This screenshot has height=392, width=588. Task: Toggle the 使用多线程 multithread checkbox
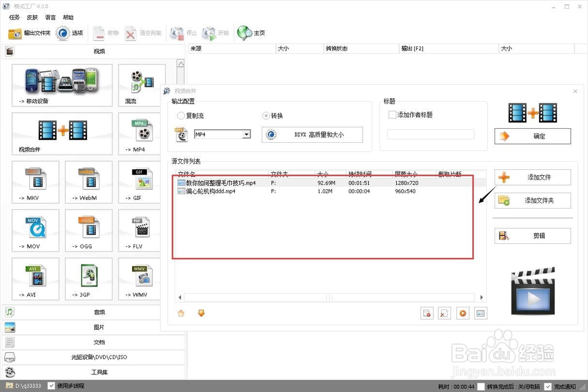click(x=51, y=386)
